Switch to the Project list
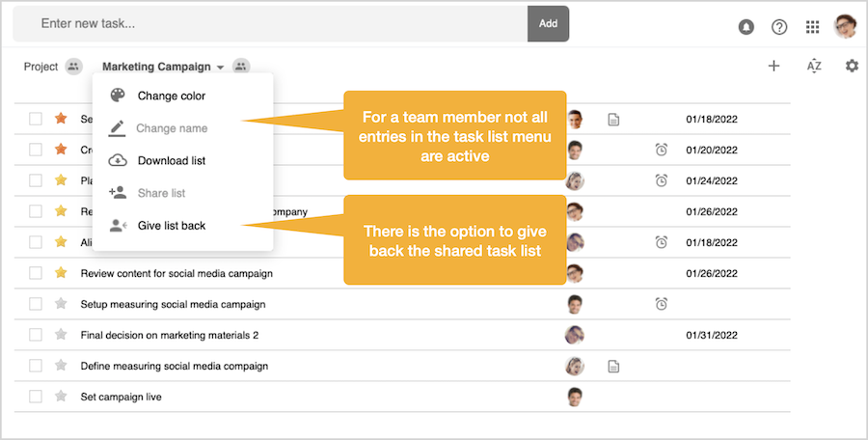Screen dimensions: 868x440 coord(41,67)
